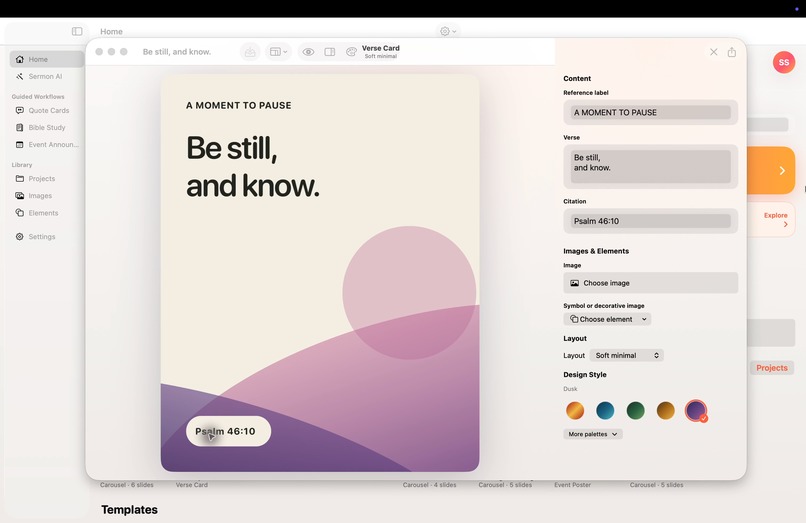Edit the Reference label field
Screen dimensions: 806x523
[651, 112]
